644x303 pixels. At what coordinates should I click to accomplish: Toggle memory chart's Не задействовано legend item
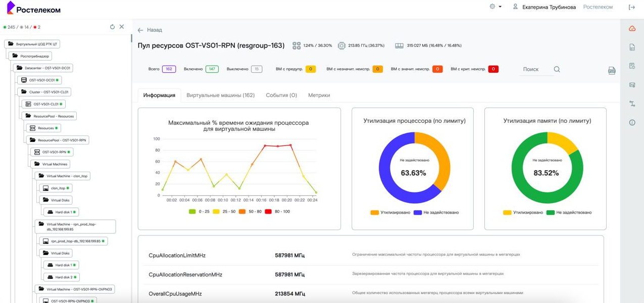[569, 213]
